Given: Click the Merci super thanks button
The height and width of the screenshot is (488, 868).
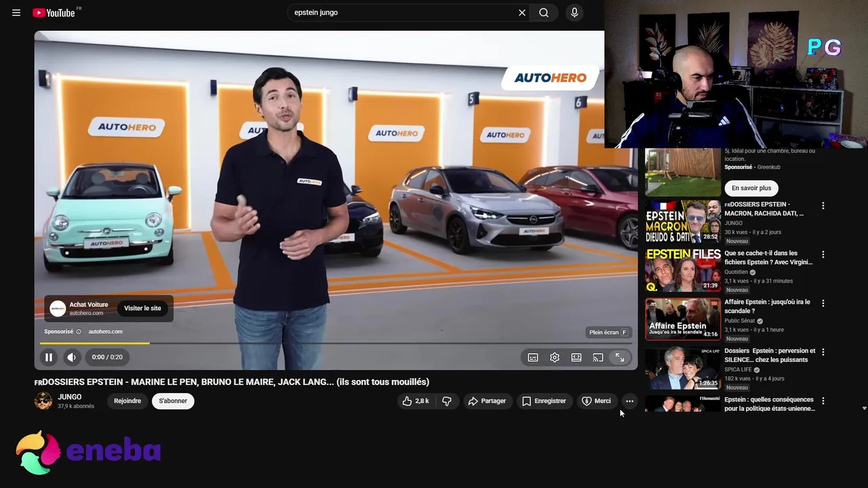Looking at the screenshot, I should click(x=596, y=401).
